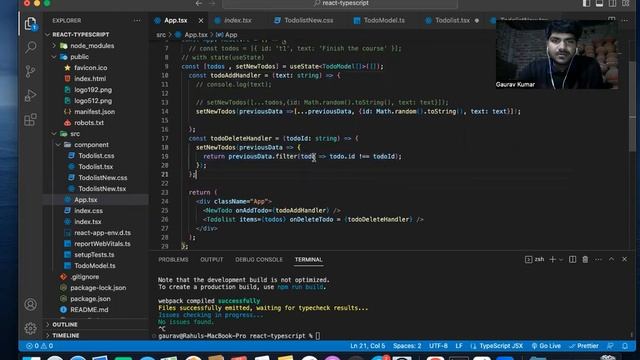Change the UTF-8 encoding setting
The image size is (640, 360).
pos(438,346)
